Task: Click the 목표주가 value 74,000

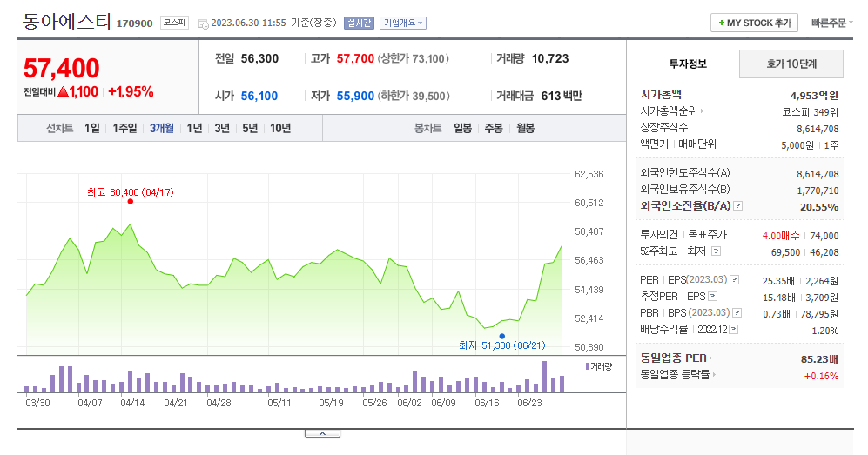Action: point(824,236)
